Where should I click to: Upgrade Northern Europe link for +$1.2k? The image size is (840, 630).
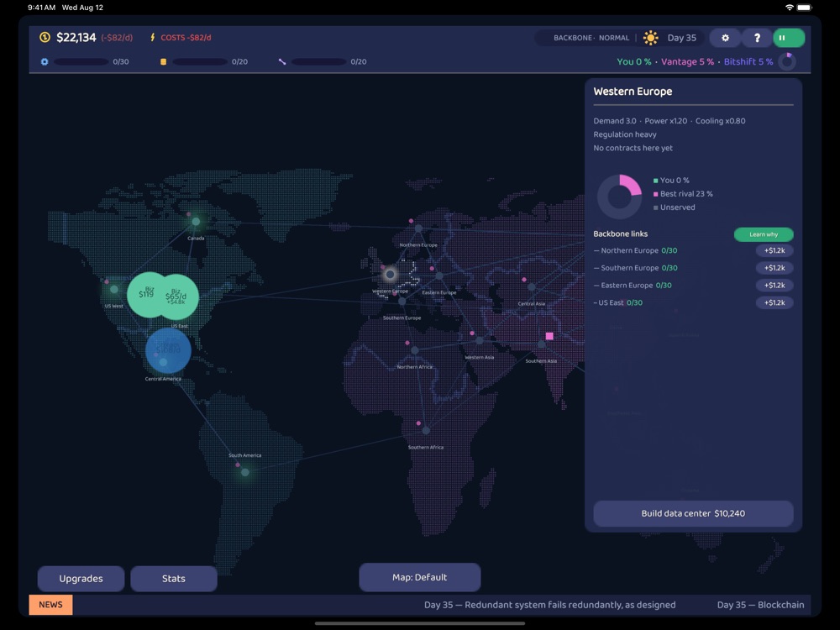(x=774, y=250)
